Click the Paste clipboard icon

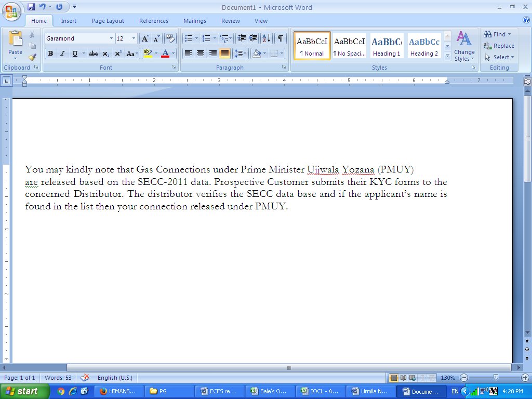click(x=15, y=38)
